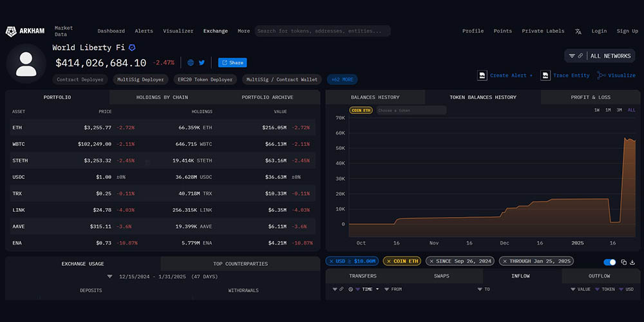Expand the +62 MORE labels
Image resolution: width=644 pixels, height=322 pixels.
pyautogui.click(x=342, y=80)
